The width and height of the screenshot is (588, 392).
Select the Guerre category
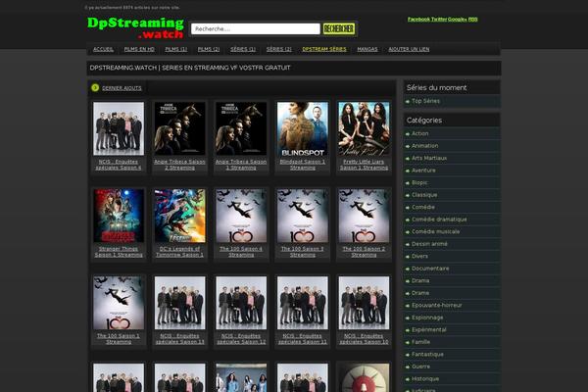(420, 367)
